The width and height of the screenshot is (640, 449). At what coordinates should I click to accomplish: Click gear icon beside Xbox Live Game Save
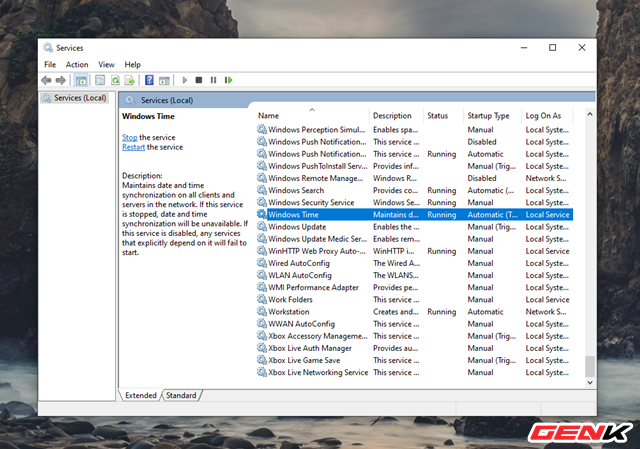(262, 360)
